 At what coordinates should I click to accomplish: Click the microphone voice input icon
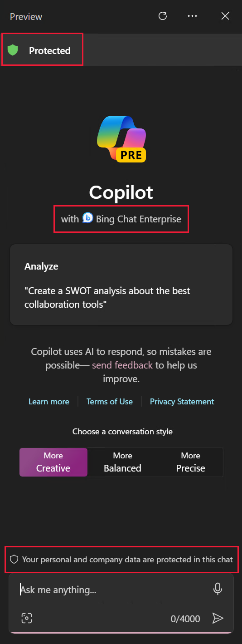[218, 589]
